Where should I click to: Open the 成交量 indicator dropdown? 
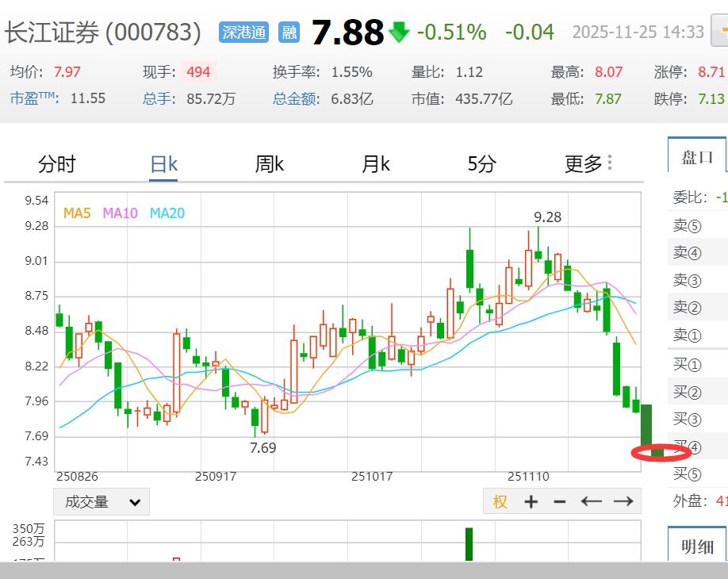pos(102,501)
